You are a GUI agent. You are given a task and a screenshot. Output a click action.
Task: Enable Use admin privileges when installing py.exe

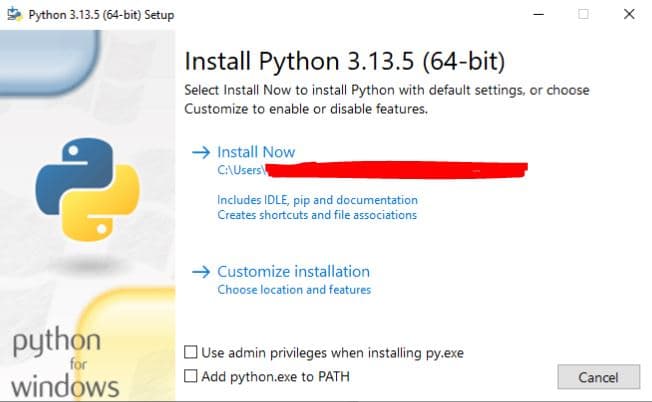tap(191, 352)
